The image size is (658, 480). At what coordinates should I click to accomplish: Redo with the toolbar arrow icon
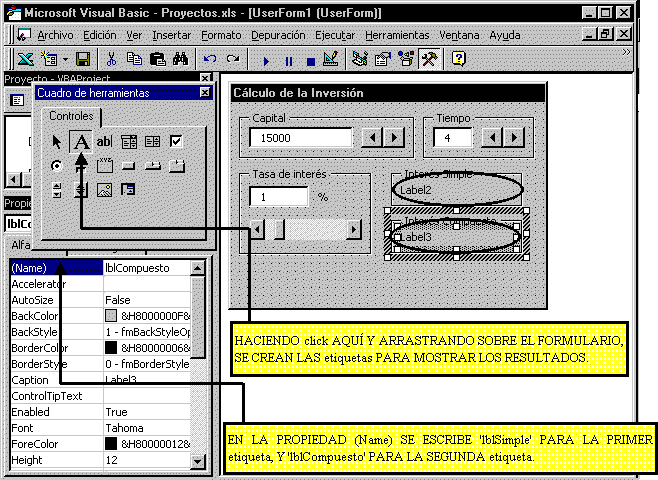click(x=233, y=59)
